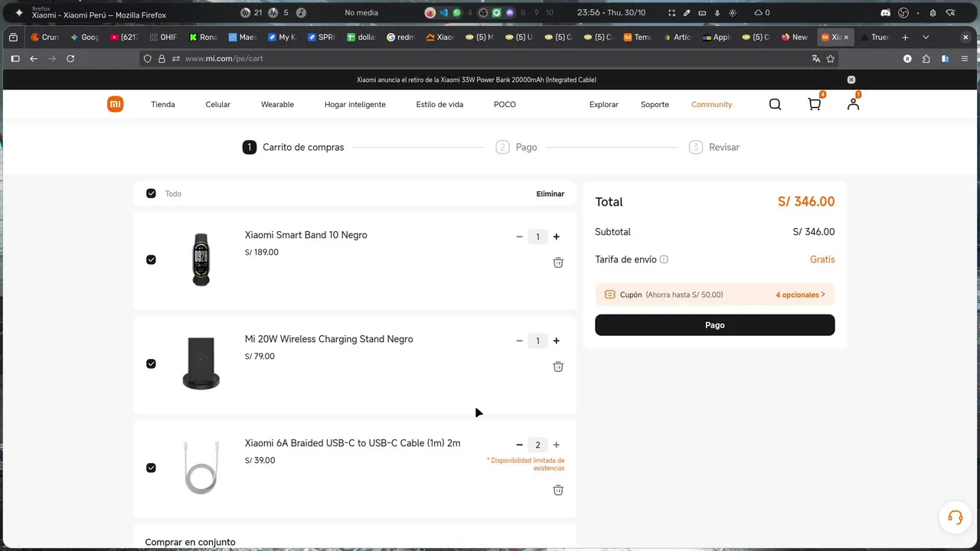Viewport: 980px width, 551px height.
Task: Go back with Firefox back arrow
Action: pos(34,58)
